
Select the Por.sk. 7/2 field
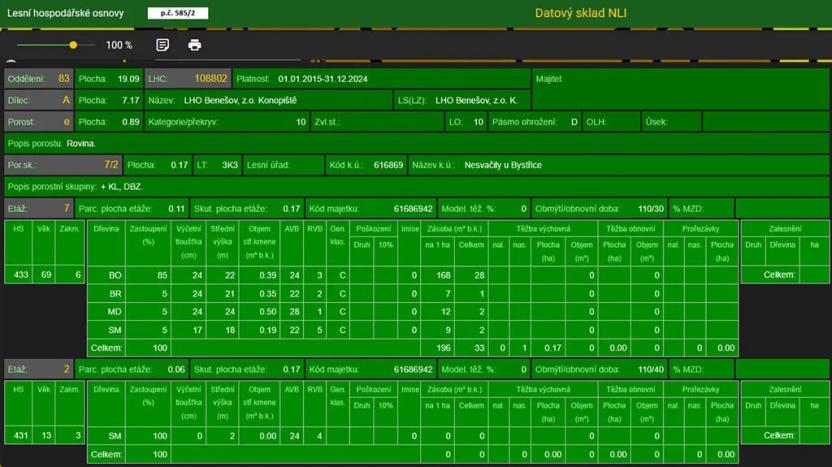(x=63, y=164)
